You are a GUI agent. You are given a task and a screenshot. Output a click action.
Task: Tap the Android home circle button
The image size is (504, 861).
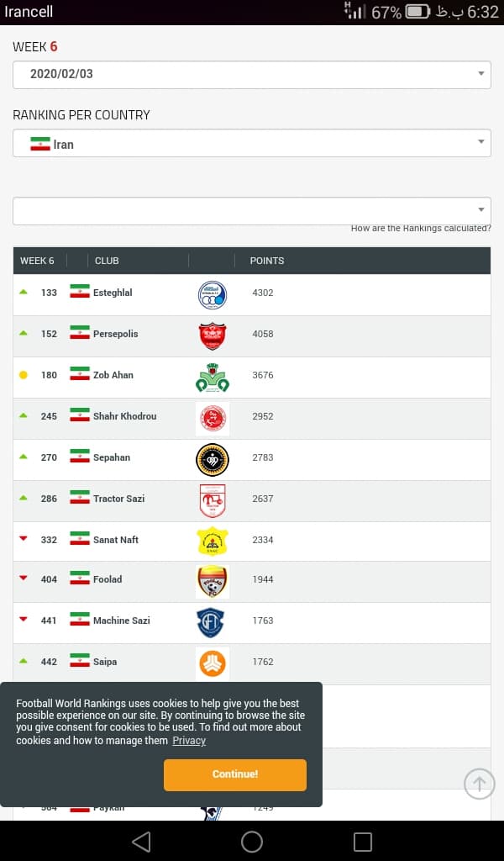coord(252,841)
